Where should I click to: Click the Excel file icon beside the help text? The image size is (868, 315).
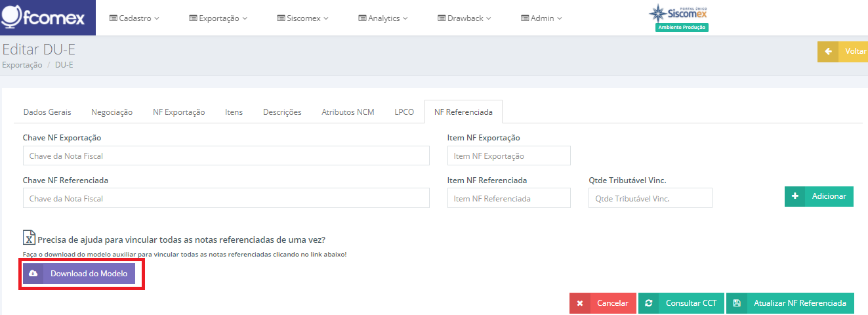(x=29, y=238)
